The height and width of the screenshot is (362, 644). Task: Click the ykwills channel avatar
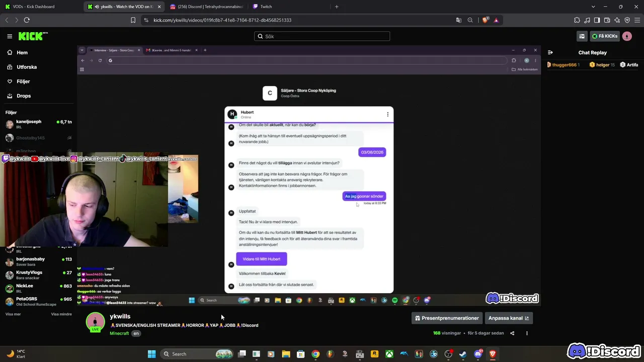pyautogui.click(x=95, y=322)
